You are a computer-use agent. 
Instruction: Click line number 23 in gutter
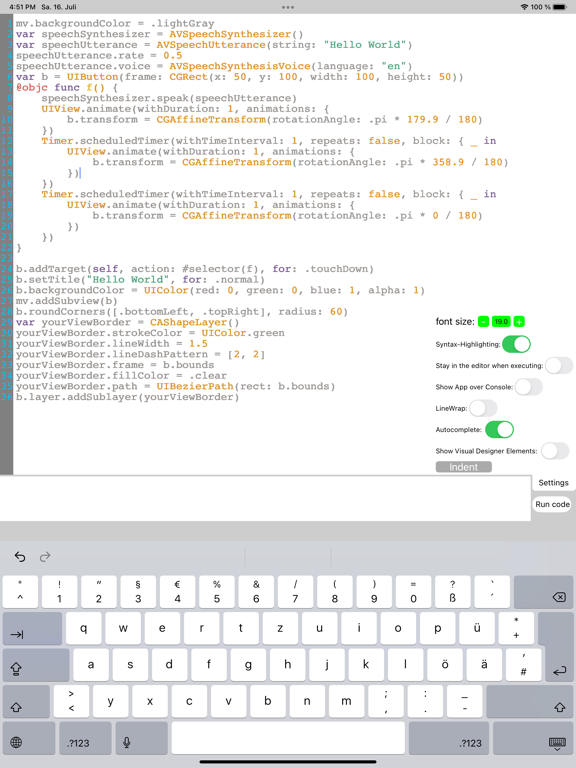tap(6, 258)
